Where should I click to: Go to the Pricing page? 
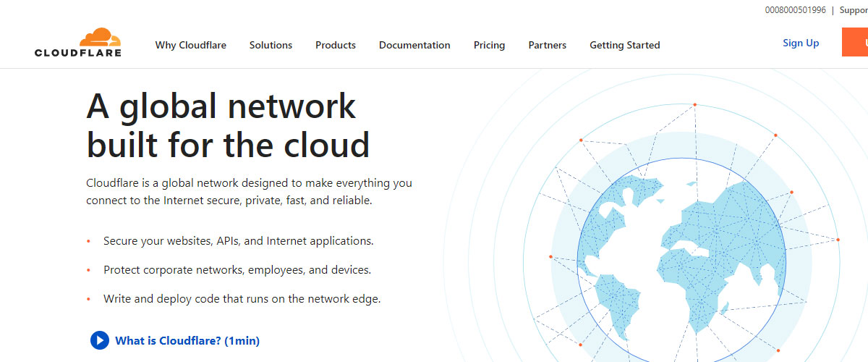pos(490,45)
